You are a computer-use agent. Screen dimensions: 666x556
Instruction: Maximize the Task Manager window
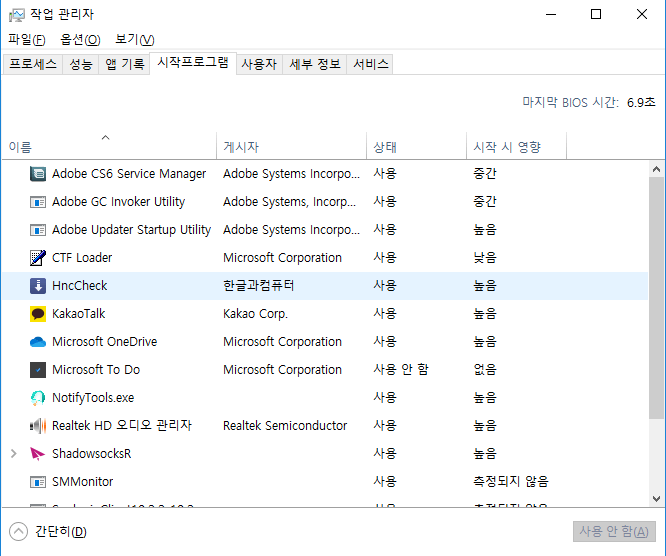click(x=596, y=14)
